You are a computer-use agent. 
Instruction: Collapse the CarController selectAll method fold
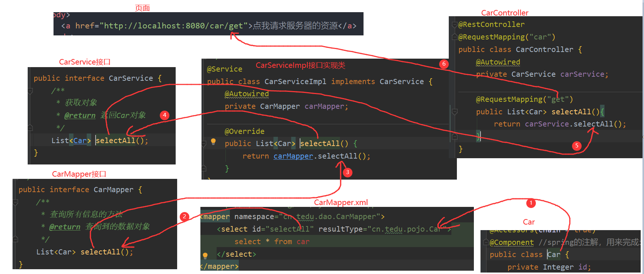click(455, 112)
